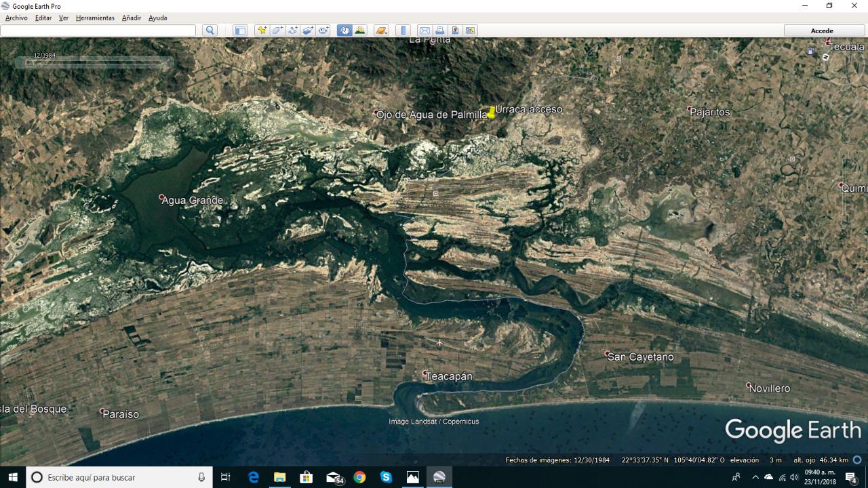This screenshot has height=488, width=868.
Task: Click the Accede sign-in button
Action: pos(822,30)
